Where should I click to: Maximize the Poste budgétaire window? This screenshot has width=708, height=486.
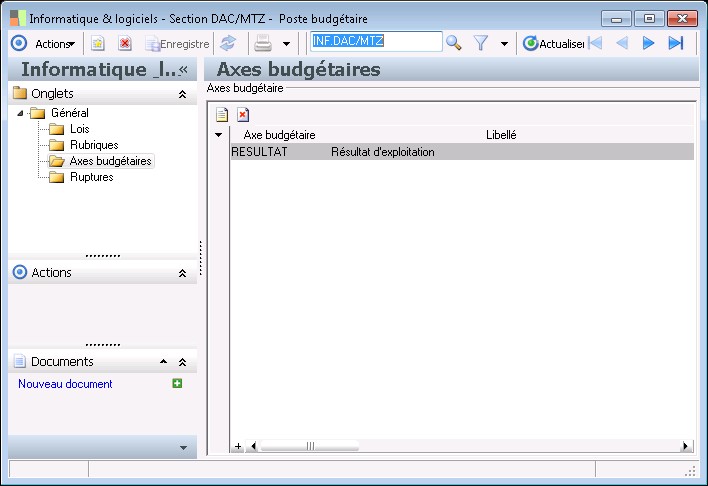click(x=649, y=19)
